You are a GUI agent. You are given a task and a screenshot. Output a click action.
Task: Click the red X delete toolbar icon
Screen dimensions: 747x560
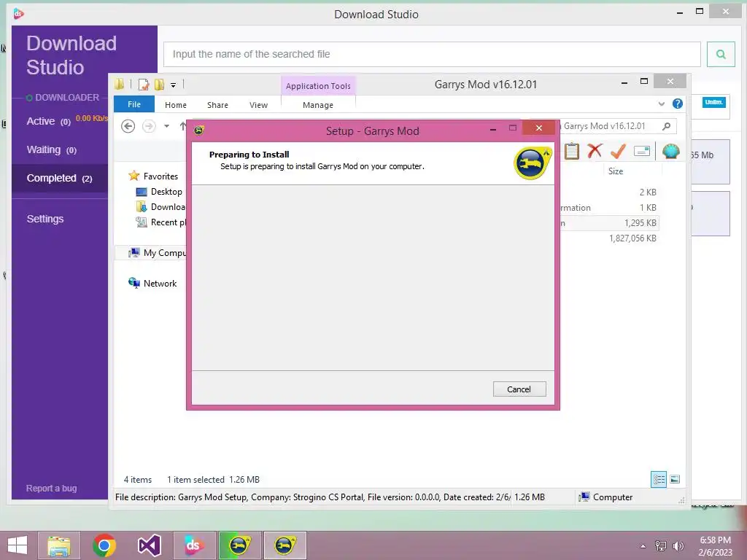click(595, 151)
